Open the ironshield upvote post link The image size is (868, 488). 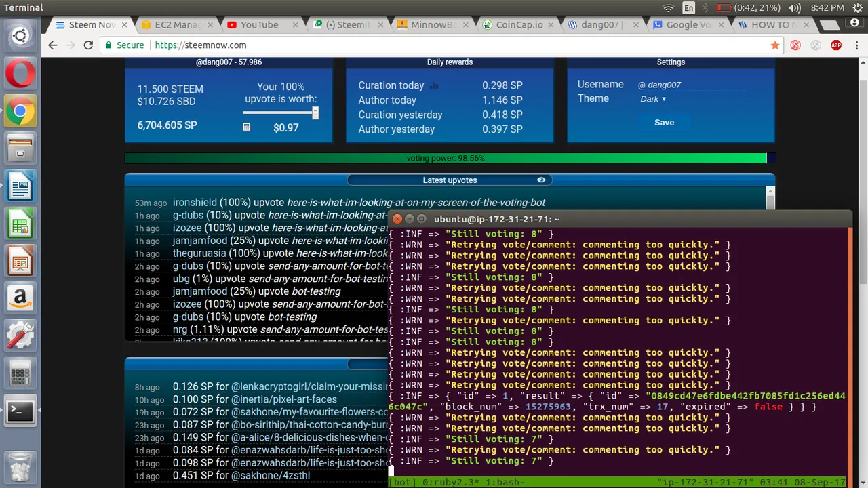[416, 203]
